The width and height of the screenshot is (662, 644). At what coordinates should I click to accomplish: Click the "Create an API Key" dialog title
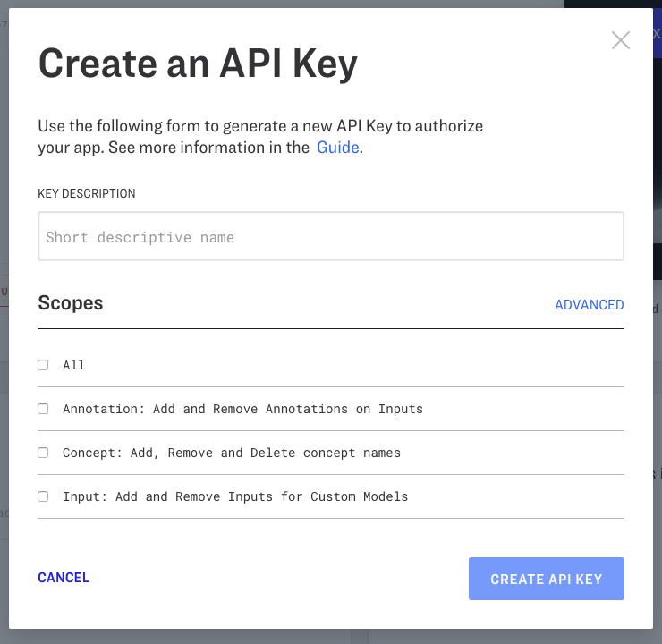198,64
